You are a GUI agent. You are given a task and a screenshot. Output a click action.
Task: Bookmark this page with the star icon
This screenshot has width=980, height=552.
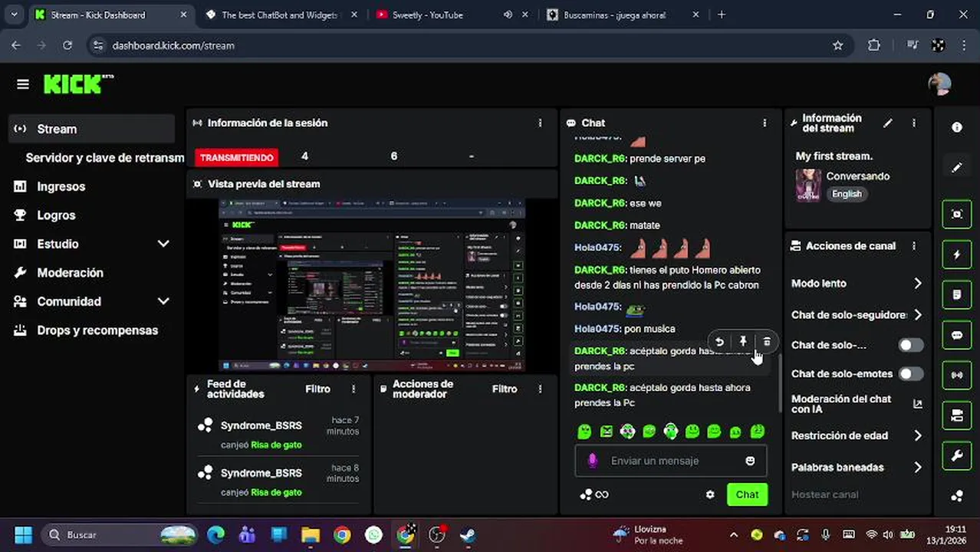coord(838,45)
